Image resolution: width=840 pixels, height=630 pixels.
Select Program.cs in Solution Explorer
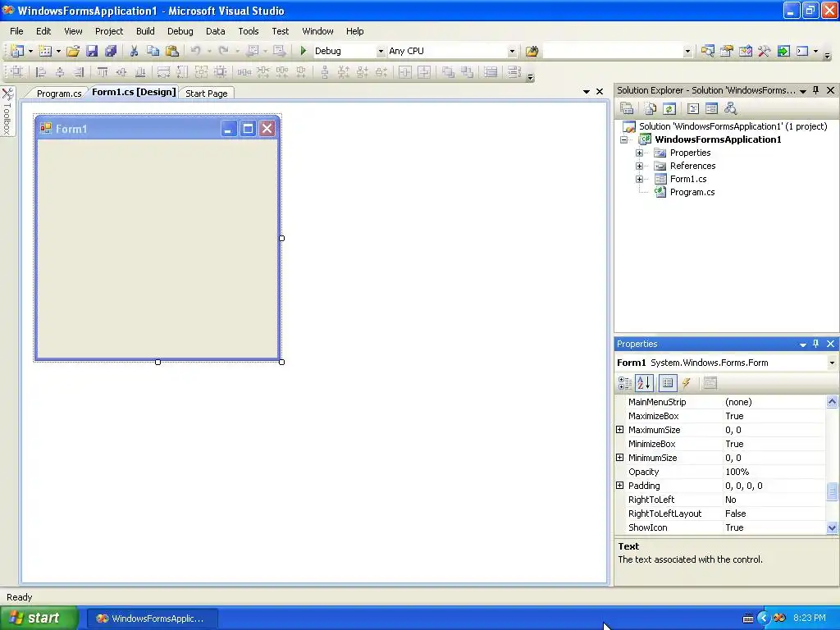[692, 192]
